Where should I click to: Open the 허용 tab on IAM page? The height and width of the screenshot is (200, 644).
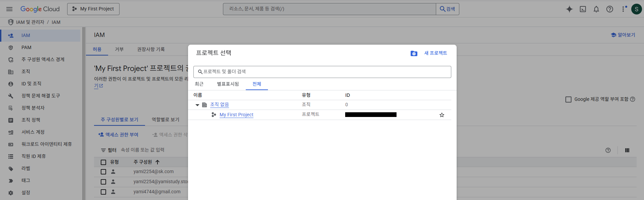(97, 49)
